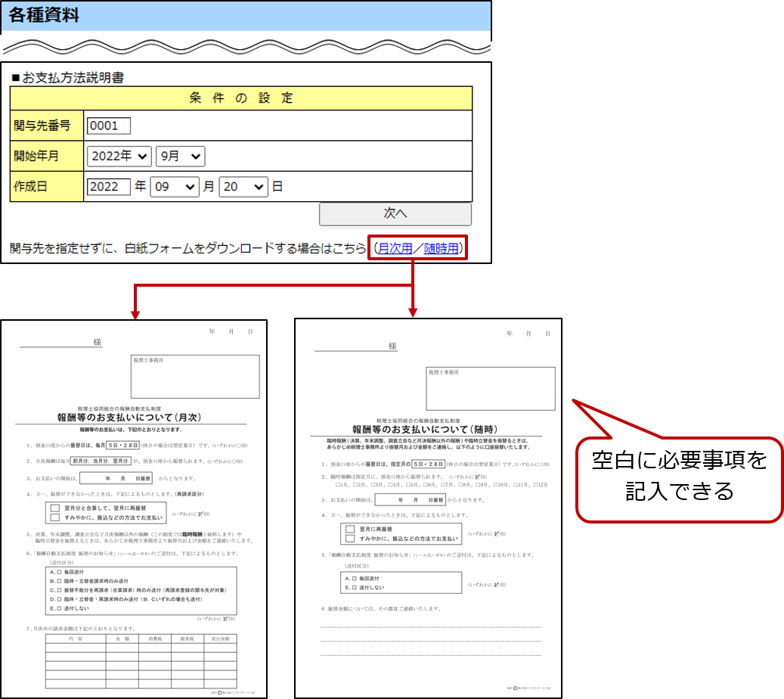This screenshot has height=699, width=784.
Task: Expand the 開始年月 year dropdown (2022年)
Action: point(119,157)
